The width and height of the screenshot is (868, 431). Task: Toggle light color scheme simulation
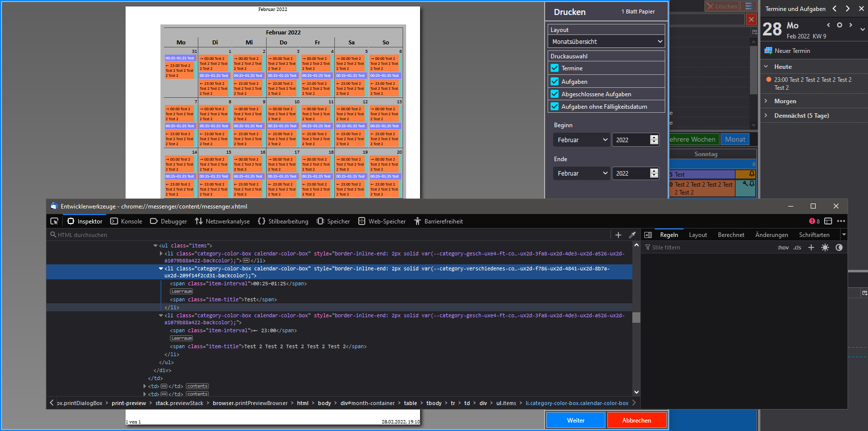click(825, 247)
